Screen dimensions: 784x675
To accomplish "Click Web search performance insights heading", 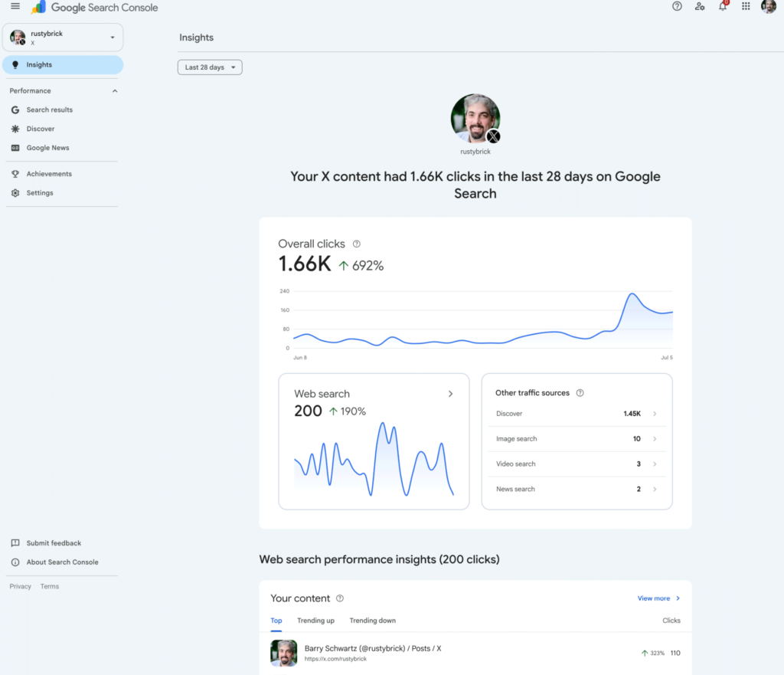I will point(380,559).
